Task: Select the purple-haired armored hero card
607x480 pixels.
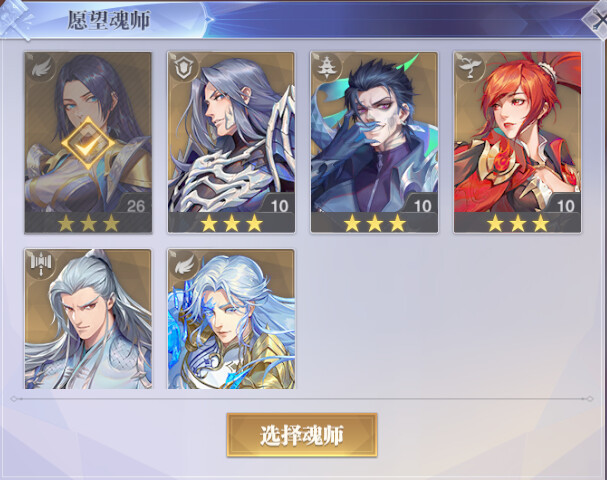Action: (231, 143)
